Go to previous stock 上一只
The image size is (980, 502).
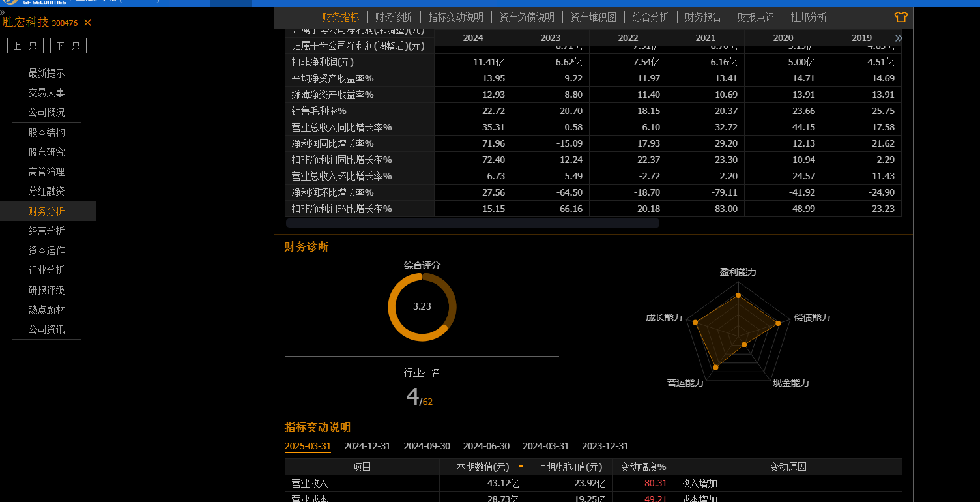click(x=25, y=46)
